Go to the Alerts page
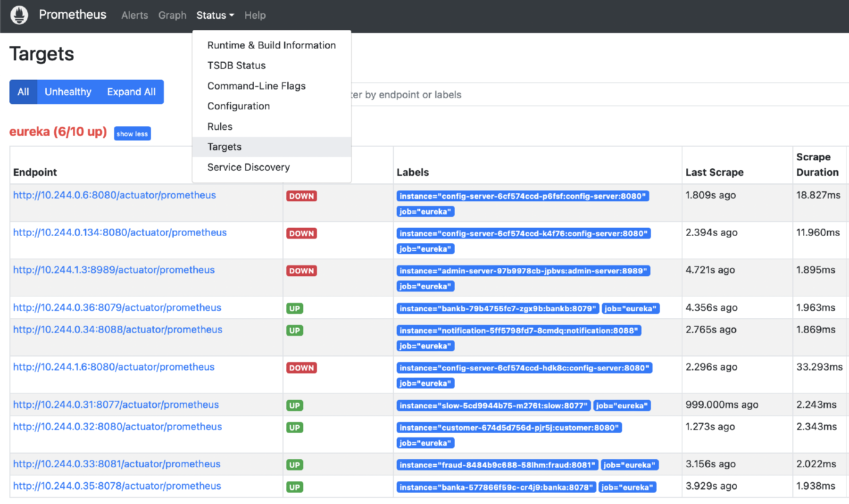 [x=134, y=15]
